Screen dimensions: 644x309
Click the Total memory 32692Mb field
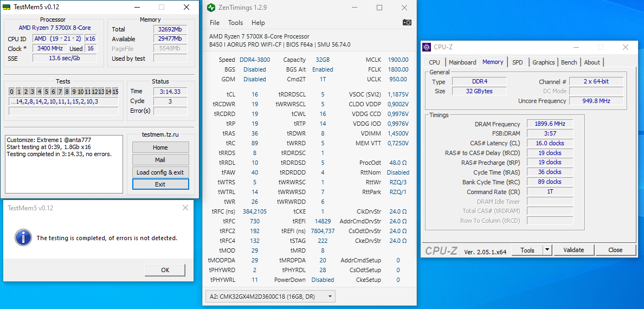point(170,29)
